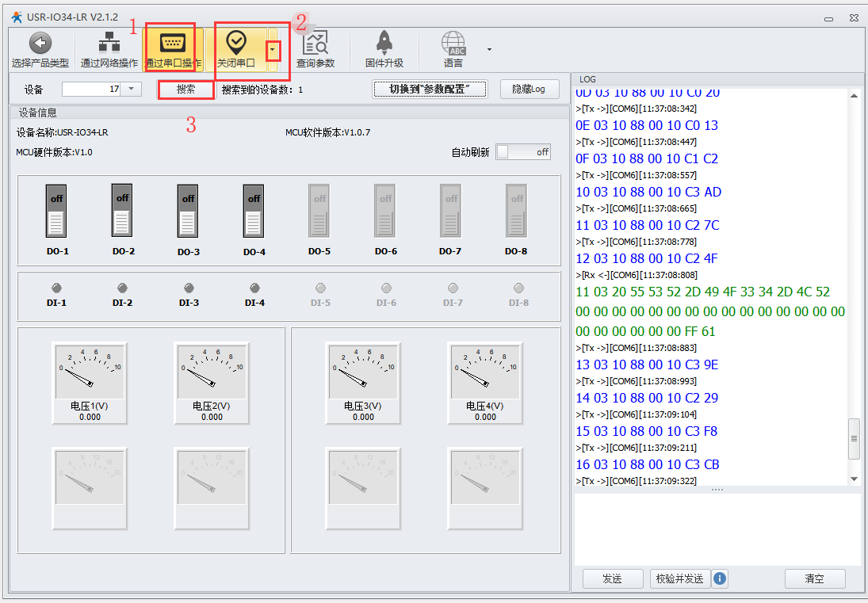Click the LOG panel title
The height and width of the screenshot is (603, 868).
tap(587, 79)
